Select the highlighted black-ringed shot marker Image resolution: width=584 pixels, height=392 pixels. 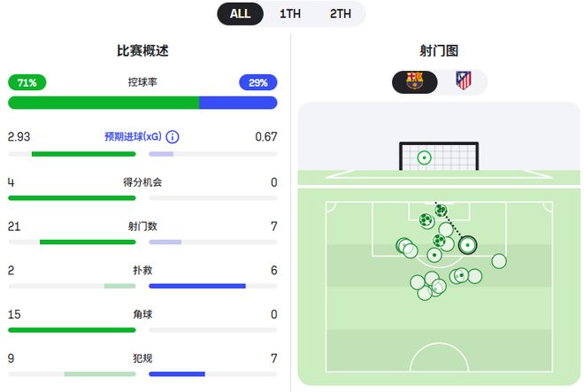coord(466,244)
